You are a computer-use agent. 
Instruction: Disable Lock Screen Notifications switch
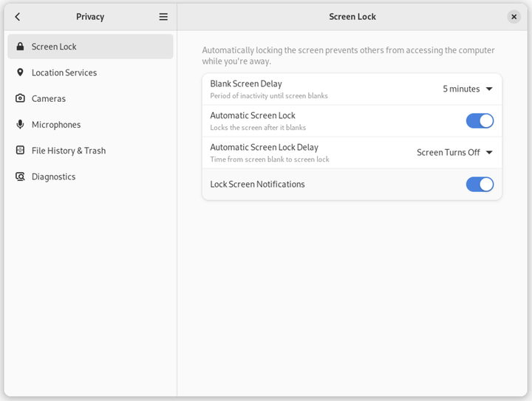pyautogui.click(x=480, y=184)
